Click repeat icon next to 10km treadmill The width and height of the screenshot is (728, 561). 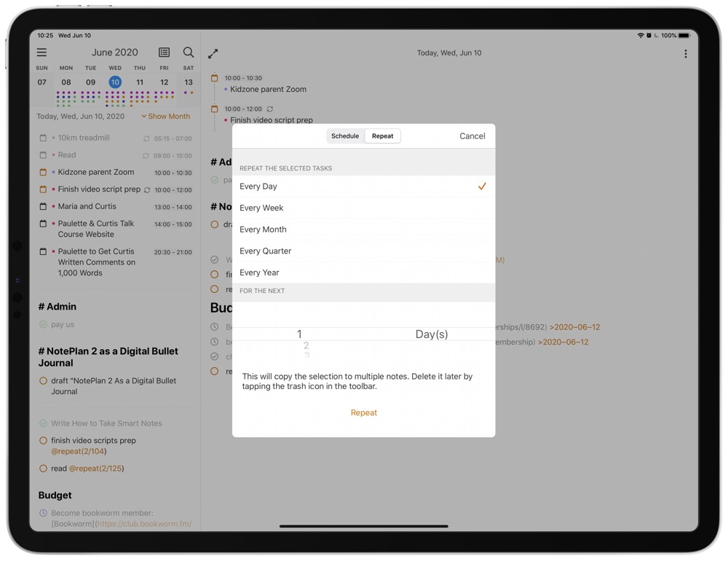[x=146, y=138]
